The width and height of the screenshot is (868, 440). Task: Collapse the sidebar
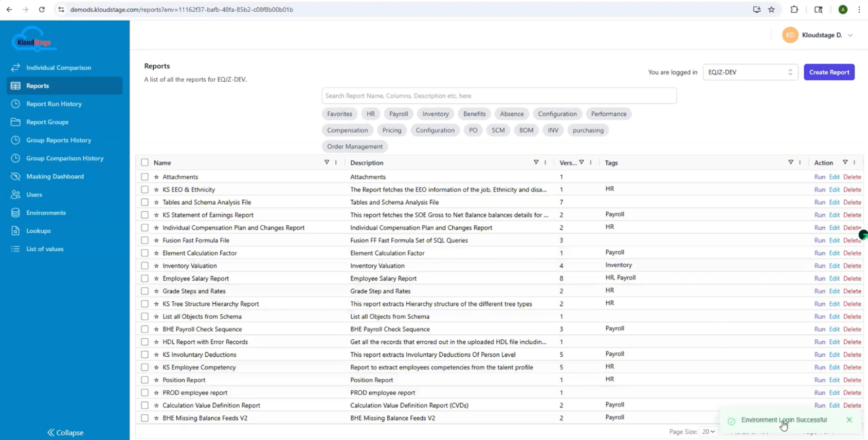coord(65,433)
